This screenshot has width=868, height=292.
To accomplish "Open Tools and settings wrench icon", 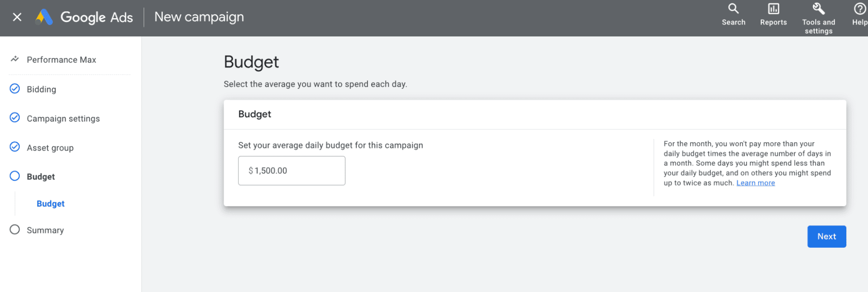I will (818, 9).
